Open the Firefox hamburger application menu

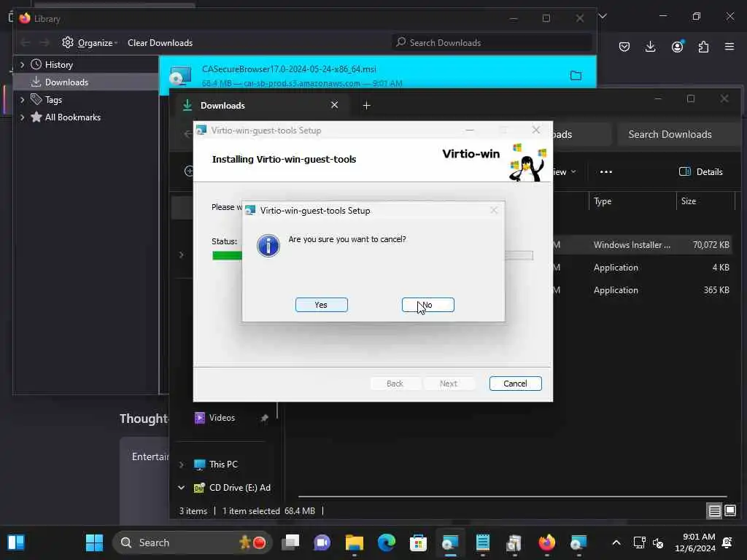coord(729,47)
